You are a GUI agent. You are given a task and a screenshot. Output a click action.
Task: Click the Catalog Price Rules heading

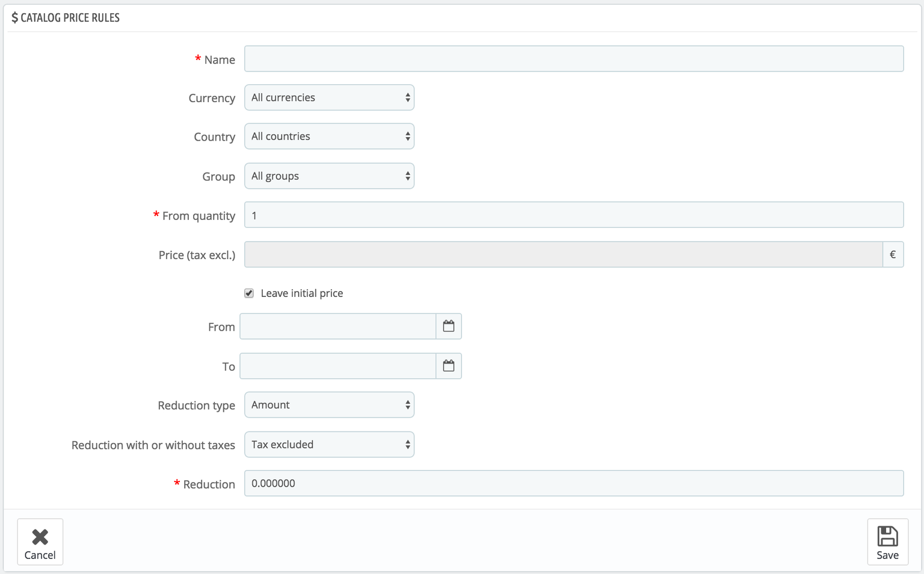[70, 18]
